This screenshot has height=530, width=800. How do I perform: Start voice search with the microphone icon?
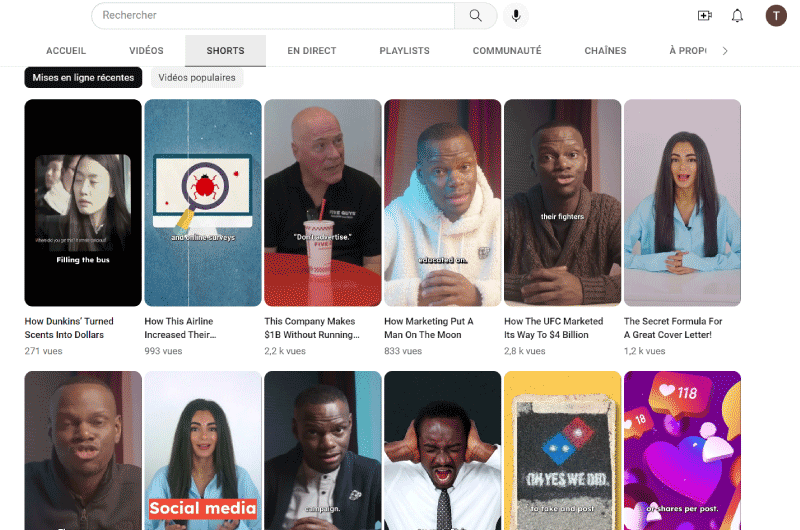(516, 16)
